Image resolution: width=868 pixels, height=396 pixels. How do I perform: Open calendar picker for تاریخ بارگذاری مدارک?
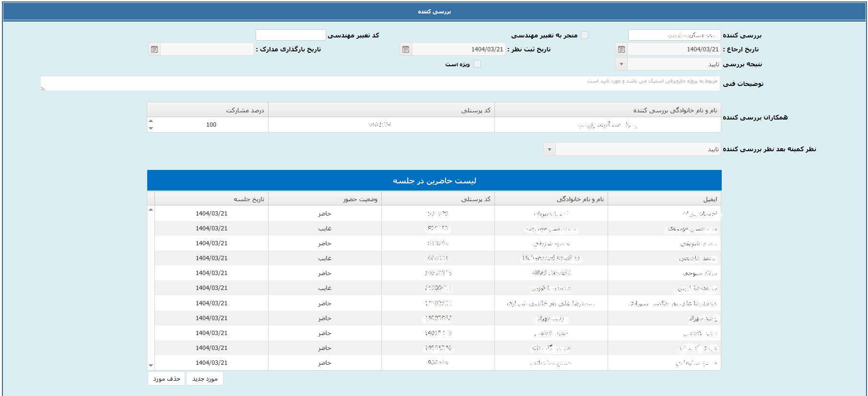(154, 49)
